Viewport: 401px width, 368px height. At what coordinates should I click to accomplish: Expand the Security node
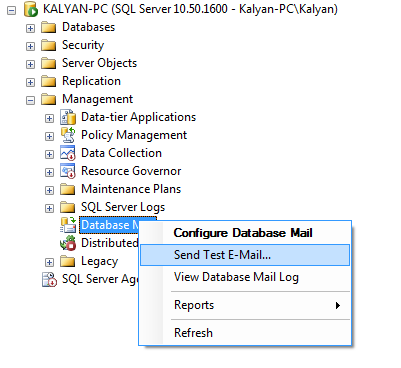(30, 46)
